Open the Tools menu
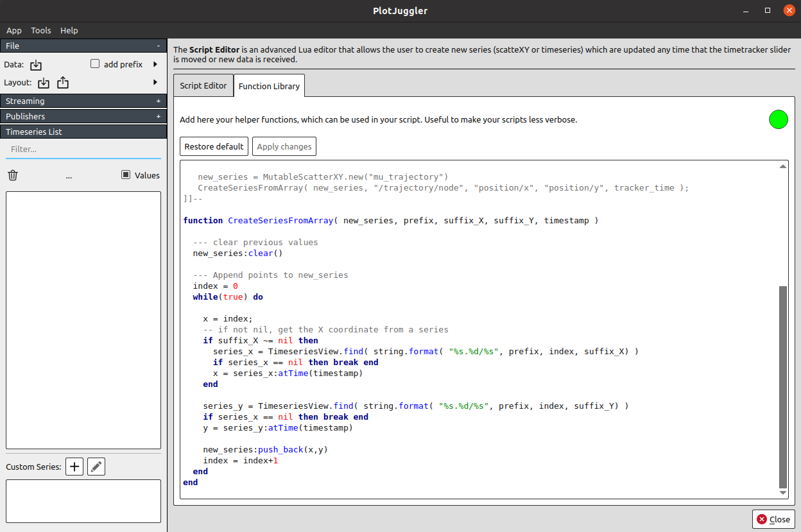This screenshot has width=801, height=532. tap(41, 30)
